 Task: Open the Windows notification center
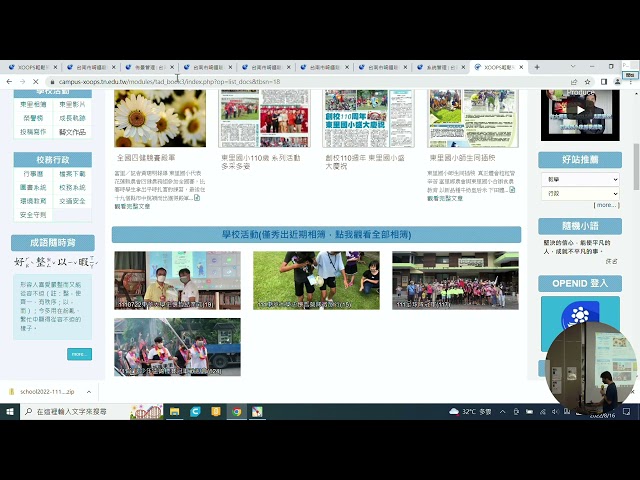point(627,412)
